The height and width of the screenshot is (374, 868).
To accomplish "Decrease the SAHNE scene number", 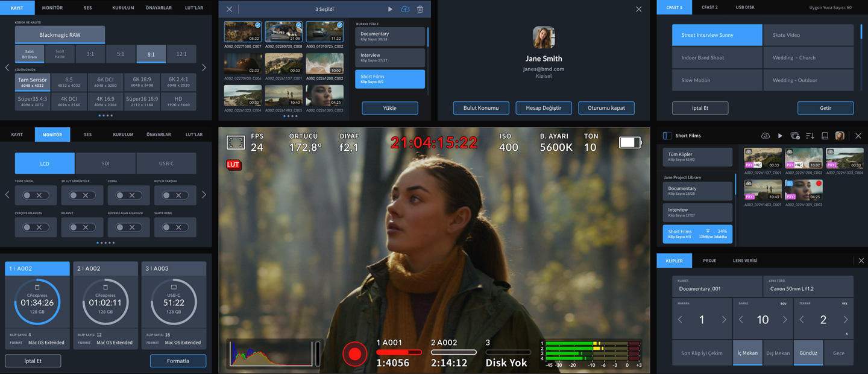I will (741, 320).
